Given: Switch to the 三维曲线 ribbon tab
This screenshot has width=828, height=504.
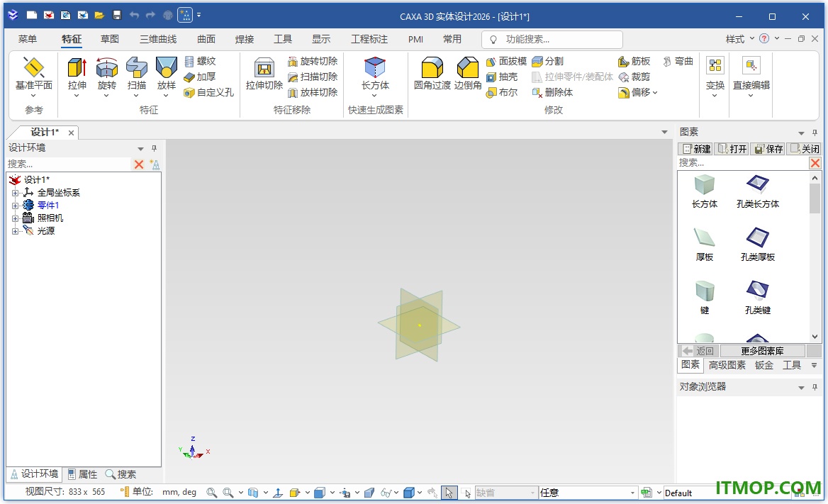Looking at the screenshot, I should coord(158,39).
